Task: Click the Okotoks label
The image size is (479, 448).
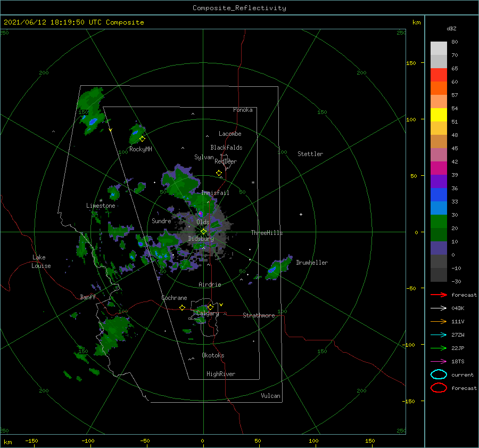Action: [x=213, y=355]
